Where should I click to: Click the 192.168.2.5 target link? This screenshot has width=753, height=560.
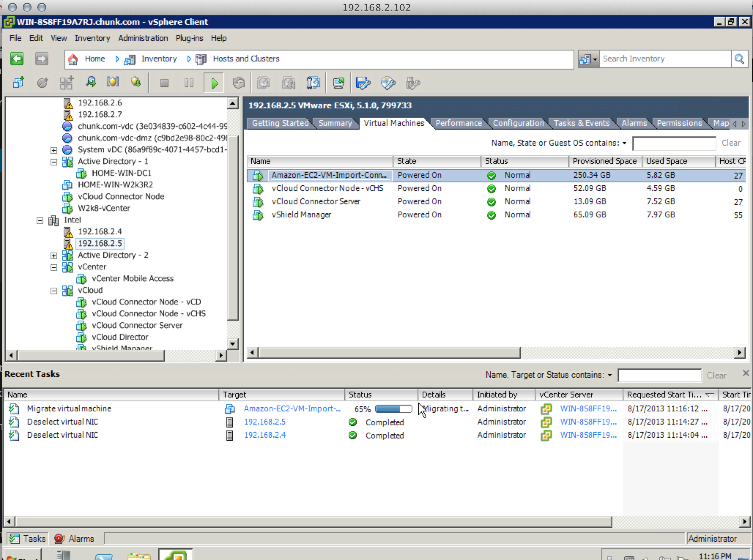point(264,422)
